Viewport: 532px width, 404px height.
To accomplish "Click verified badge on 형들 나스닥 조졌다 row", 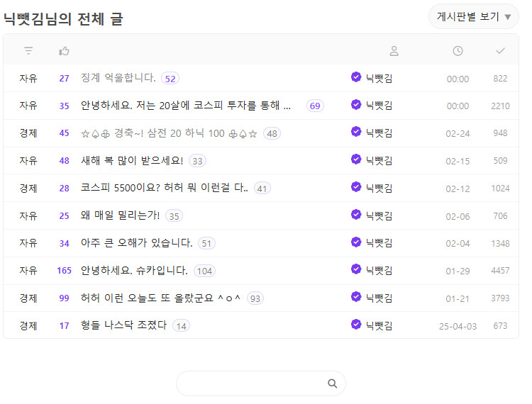I will pyautogui.click(x=356, y=325).
